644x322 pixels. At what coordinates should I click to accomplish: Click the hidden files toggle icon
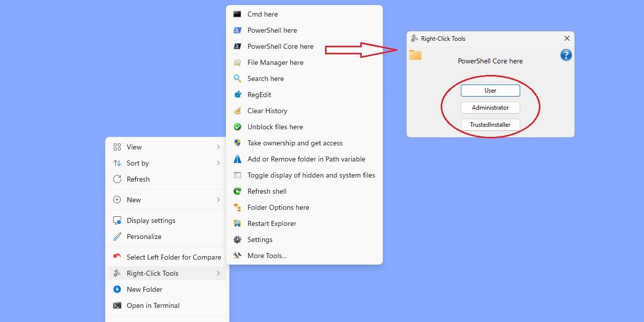pos(237,175)
